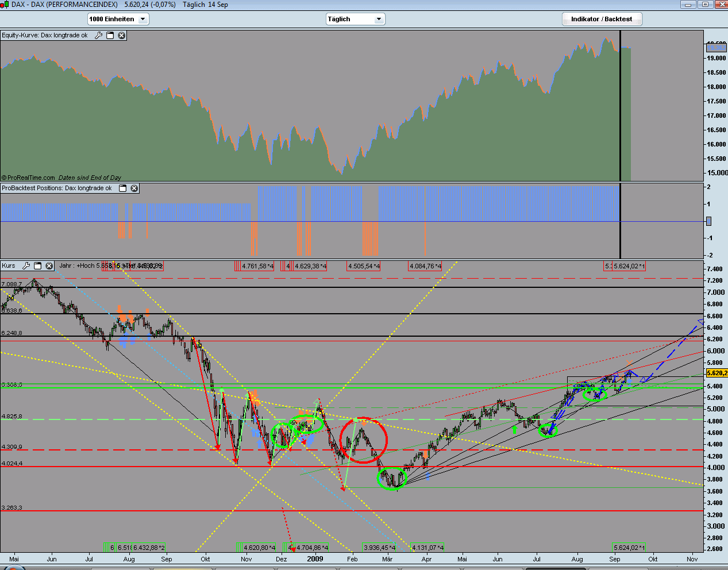The image size is (728, 570).
Task: Dismiss the Kurs panel via its X icon
Action: coord(48,265)
